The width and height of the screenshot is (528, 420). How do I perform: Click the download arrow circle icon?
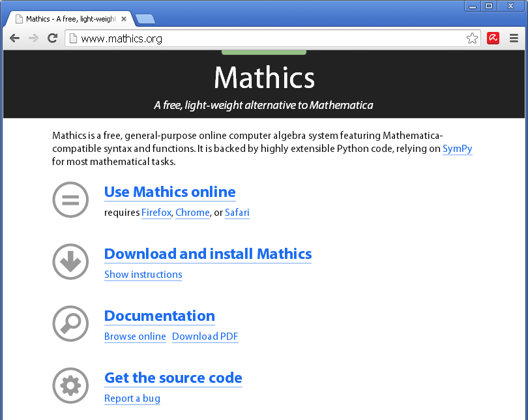70,262
